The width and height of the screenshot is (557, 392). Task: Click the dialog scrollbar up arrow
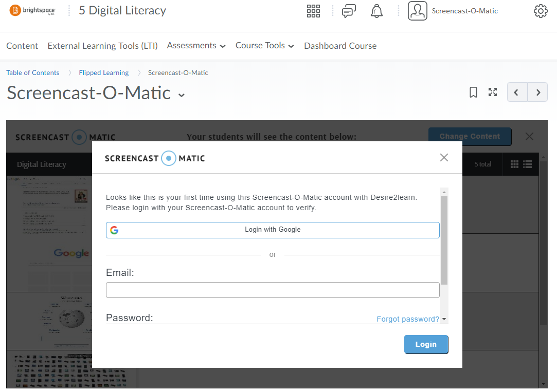tap(444, 192)
